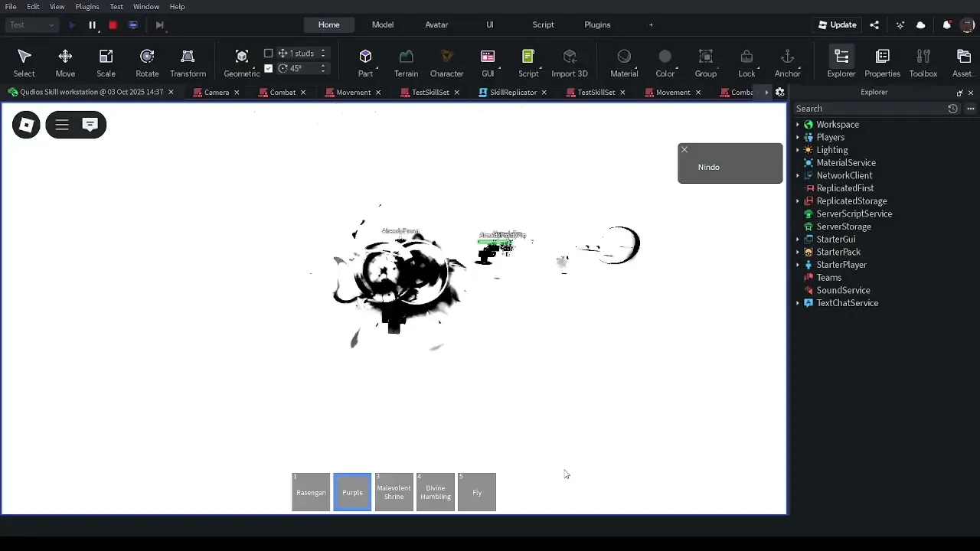Select the Scale tool
The image size is (980, 551).
coord(106,63)
